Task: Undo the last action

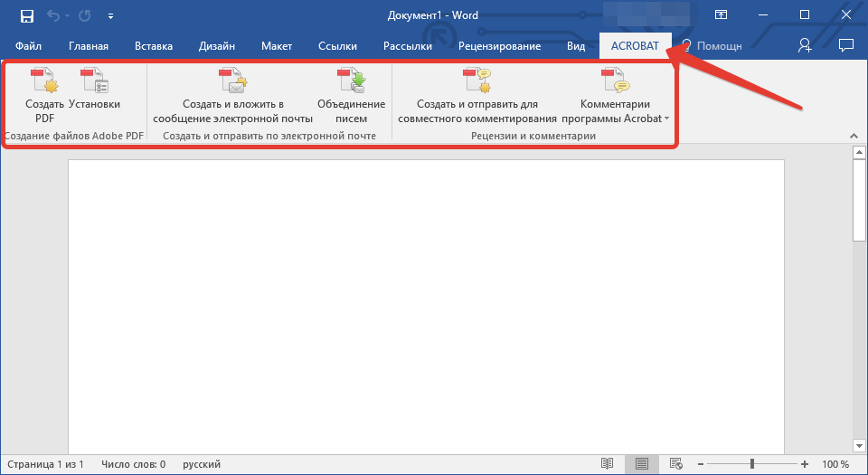Action: 53,15
